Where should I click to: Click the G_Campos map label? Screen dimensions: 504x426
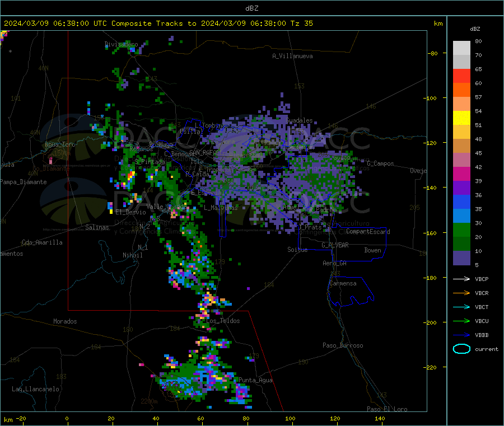[x=380, y=163]
